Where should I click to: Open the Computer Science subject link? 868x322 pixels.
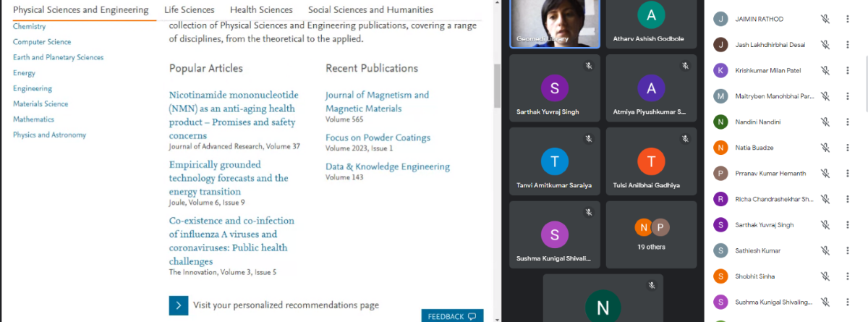pyautogui.click(x=42, y=42)
